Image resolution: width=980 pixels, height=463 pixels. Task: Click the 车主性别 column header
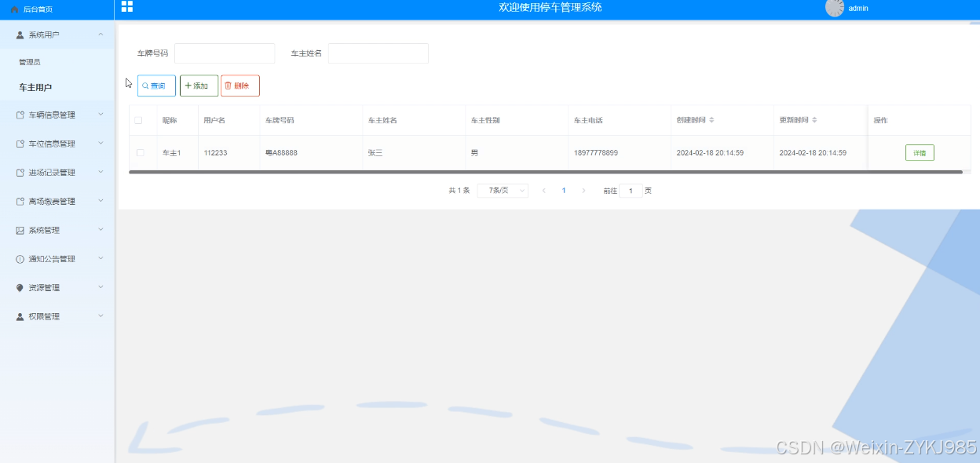[x=485, y=121]
